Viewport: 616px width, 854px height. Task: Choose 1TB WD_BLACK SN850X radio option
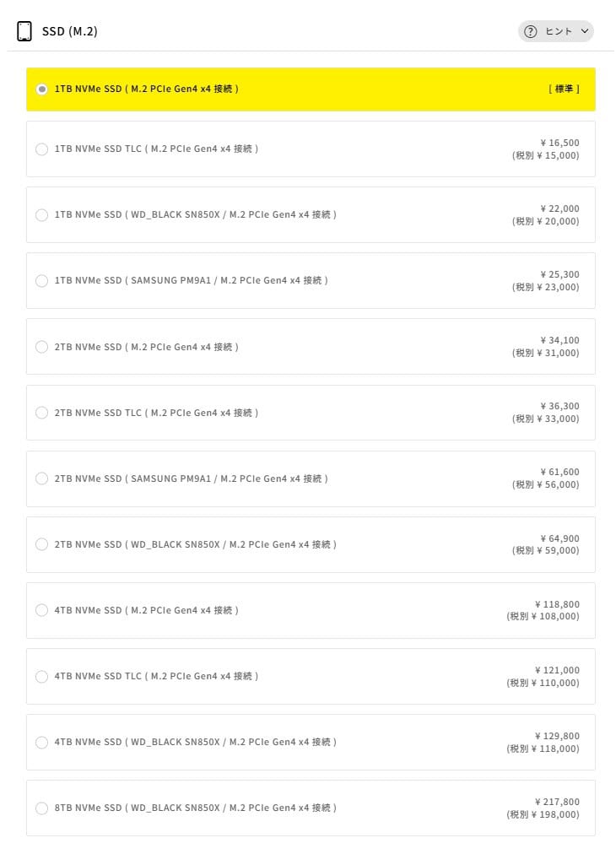tap(42, 215)
